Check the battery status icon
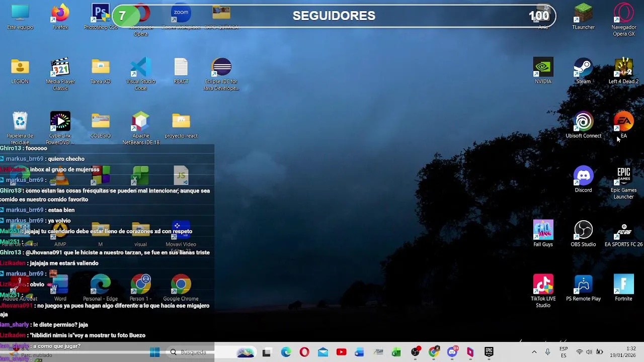Image resolution: width=644 pixels, height=362 pixels. (x=599, y=352)
